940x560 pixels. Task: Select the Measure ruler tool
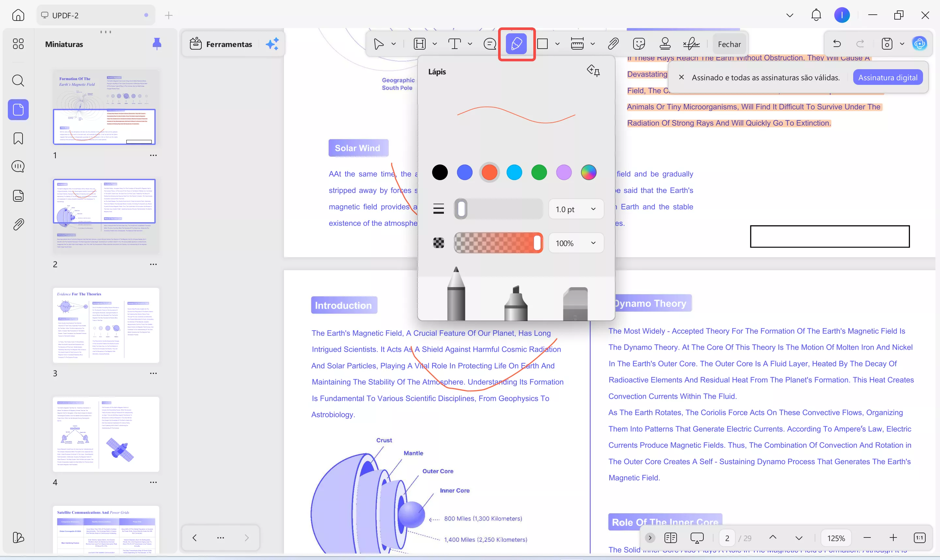point(577,44)
